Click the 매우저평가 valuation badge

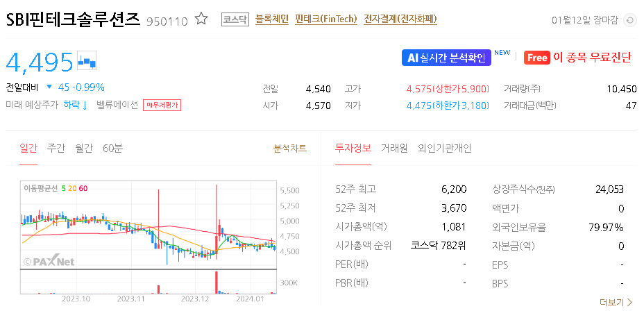(x=162, y=105)
